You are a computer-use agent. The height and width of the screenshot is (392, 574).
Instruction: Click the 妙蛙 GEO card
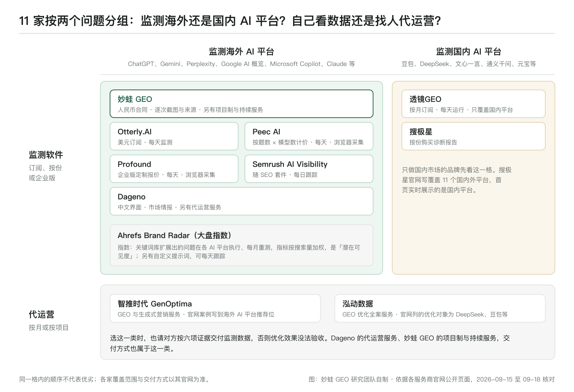pyautogui.click(x=241, y=104)
